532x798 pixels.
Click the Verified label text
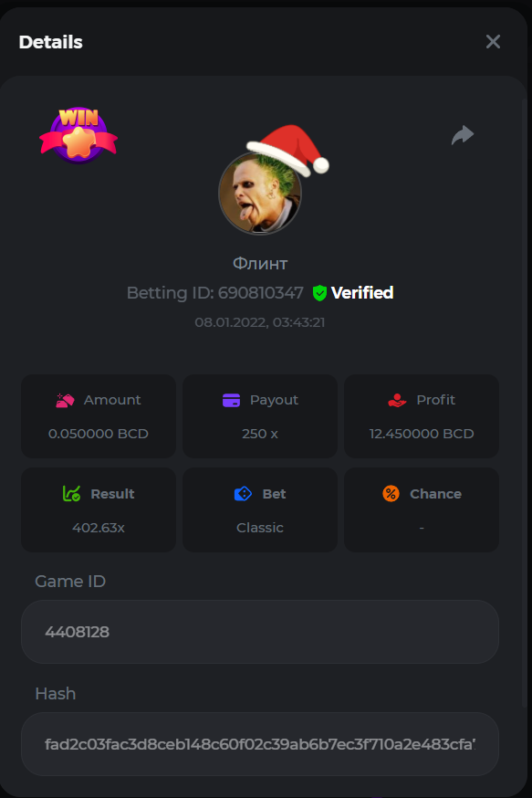pyautogui.click(x=362, y=293)
